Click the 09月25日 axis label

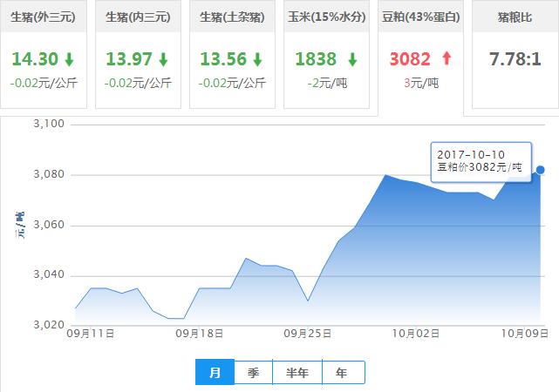[308, 334]
